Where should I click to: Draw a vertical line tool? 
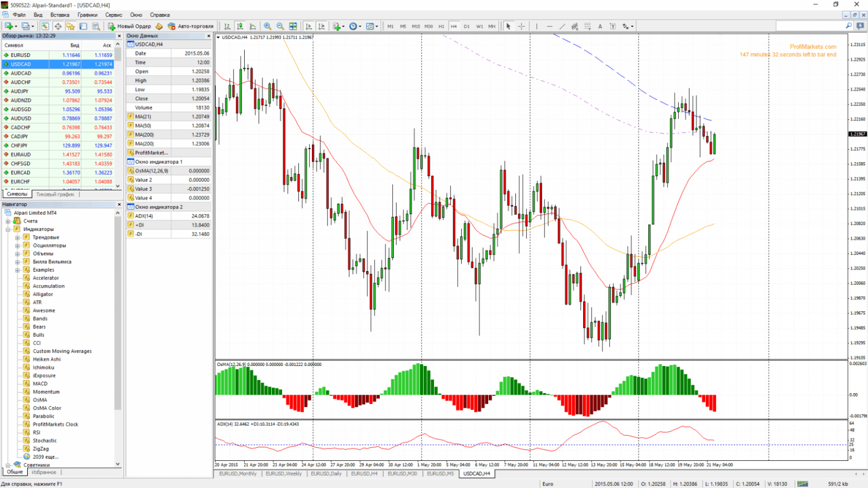click(536, 26)
